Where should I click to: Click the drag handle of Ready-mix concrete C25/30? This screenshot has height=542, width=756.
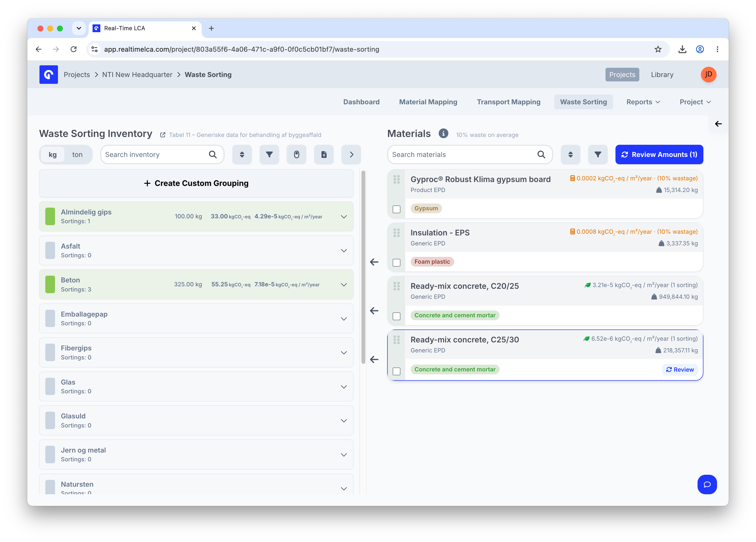coord(396,340)
